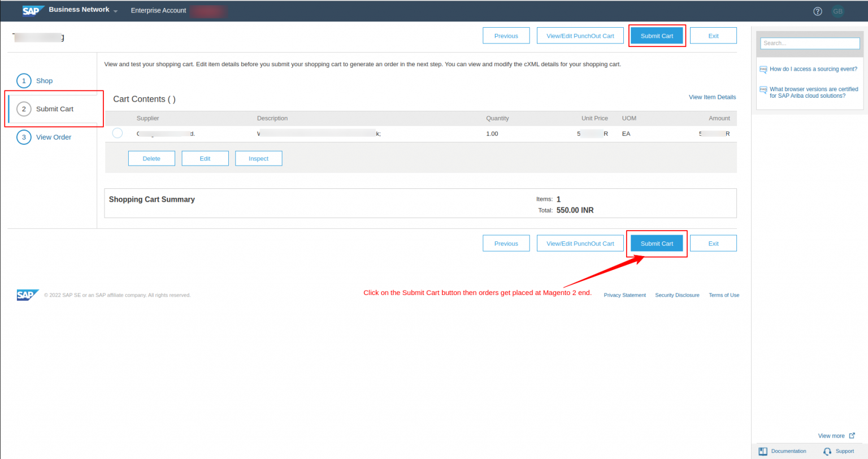
Task: Click the Unit Price column header
Action: pyautogui.click(x=594, y=118)
